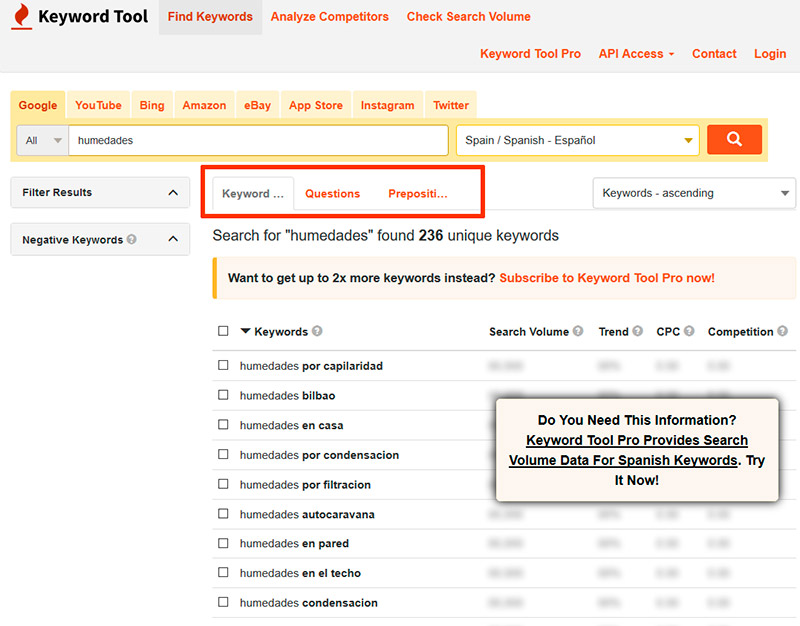Open the Spain / Spanish language dropdown
This screenshot has height=626, width=800.
pyautogui.click(x=577, y=141)
